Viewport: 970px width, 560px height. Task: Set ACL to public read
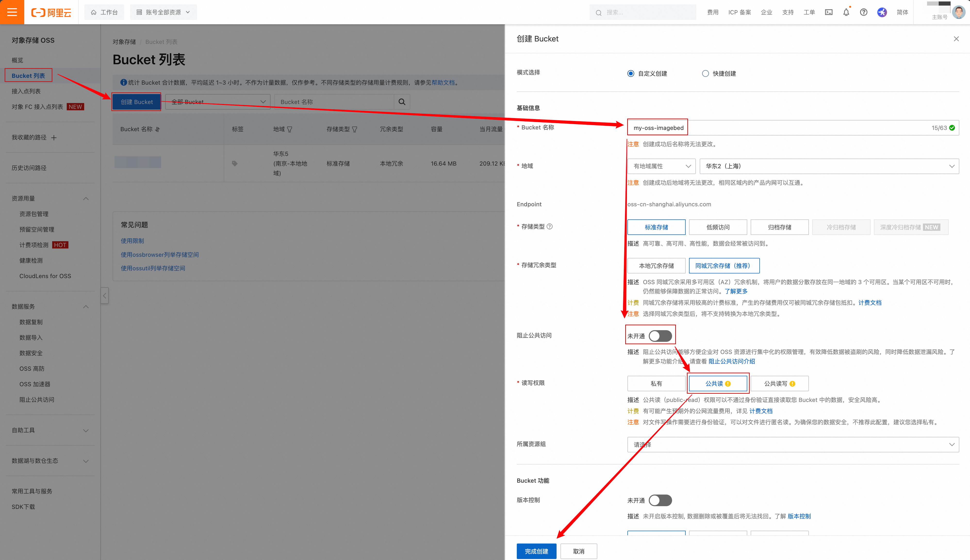[718, 384]
